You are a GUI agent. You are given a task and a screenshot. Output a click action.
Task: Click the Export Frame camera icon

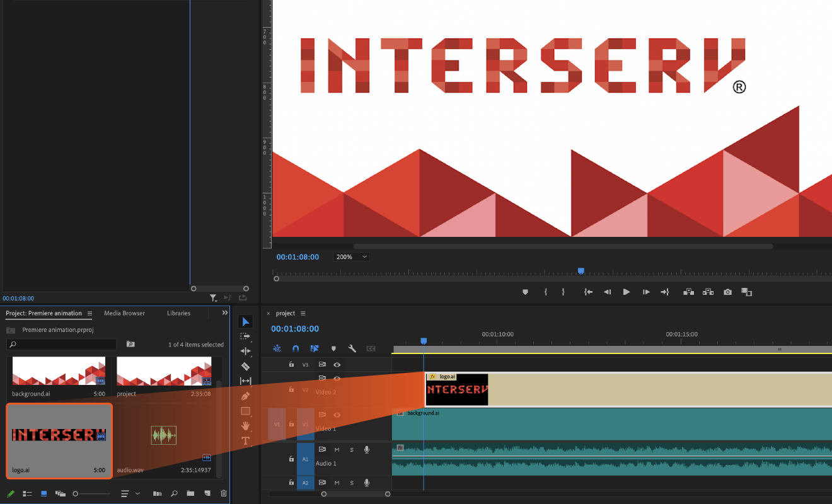pyautogui.click(x=728, y=292)
